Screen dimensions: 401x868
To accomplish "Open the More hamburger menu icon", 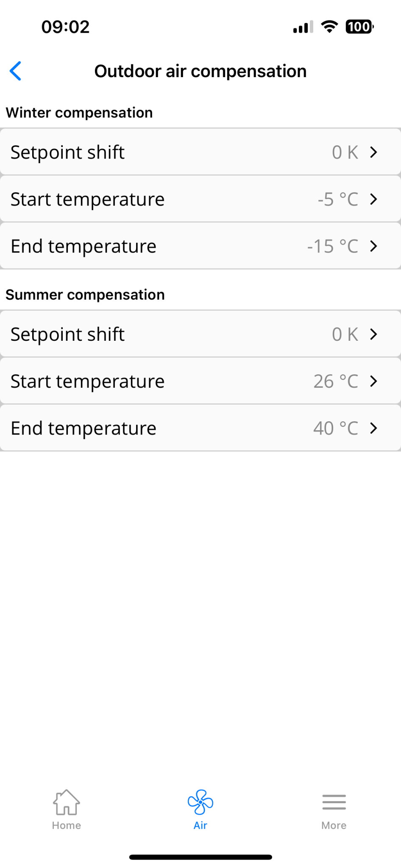I will point(334,802).
